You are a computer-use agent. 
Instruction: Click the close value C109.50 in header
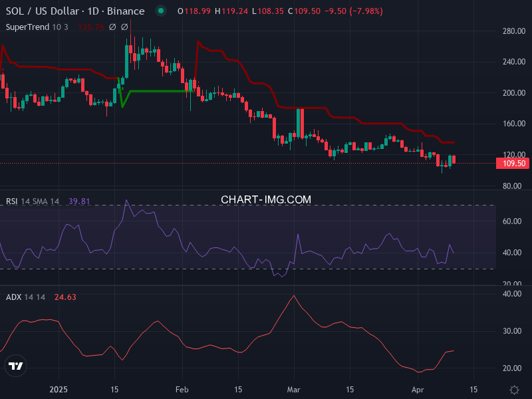tap(304, 11)
